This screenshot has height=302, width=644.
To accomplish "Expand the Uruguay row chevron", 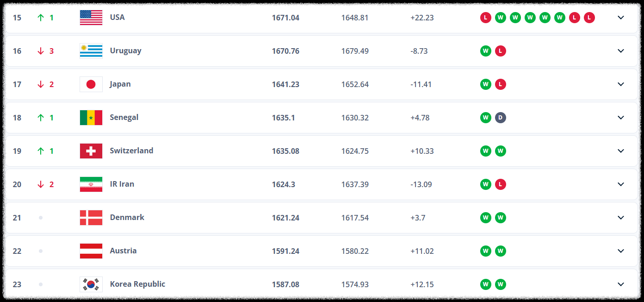I will coord(621,51).
